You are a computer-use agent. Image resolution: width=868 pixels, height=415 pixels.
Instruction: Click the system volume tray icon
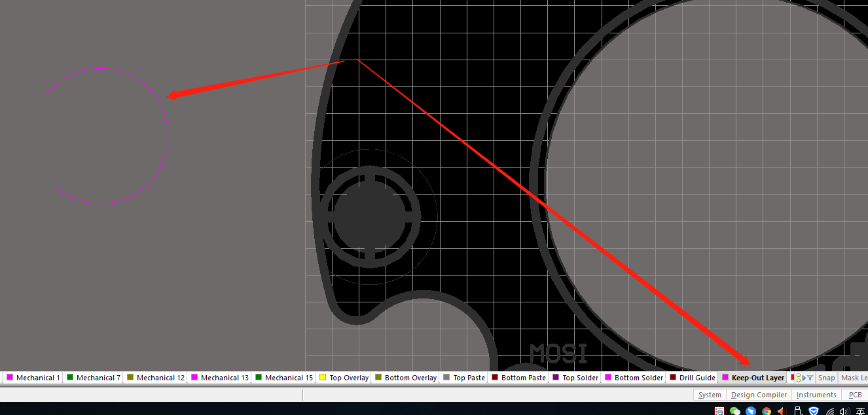coord(844,411)
